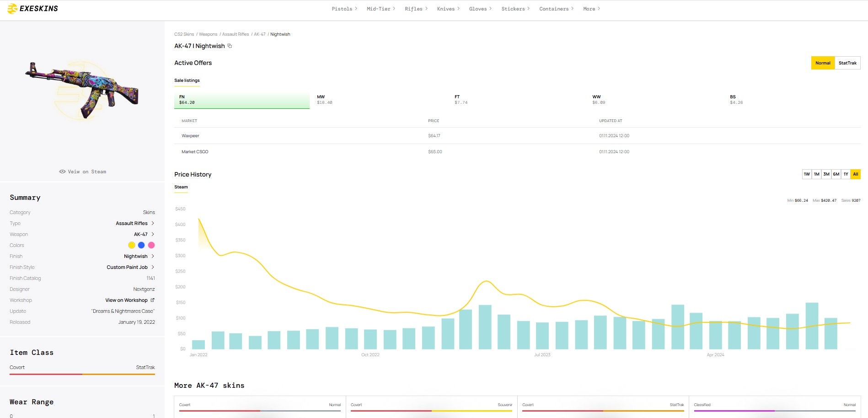868x418 pixels.
Task: Set price history range to 6M
Action: [x=836, y=174]
